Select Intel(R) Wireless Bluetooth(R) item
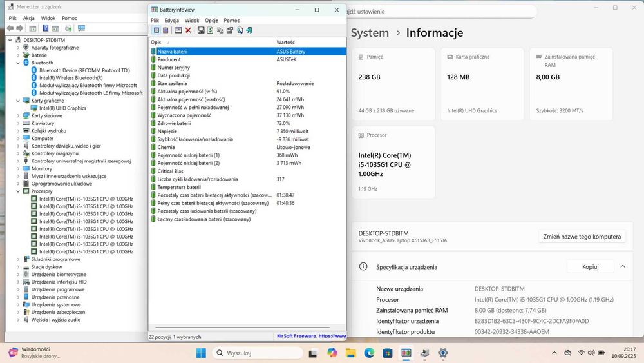Image resolution: width=644 pixels, height=363 pixels. pyautogui.click(x=71, y=78)
